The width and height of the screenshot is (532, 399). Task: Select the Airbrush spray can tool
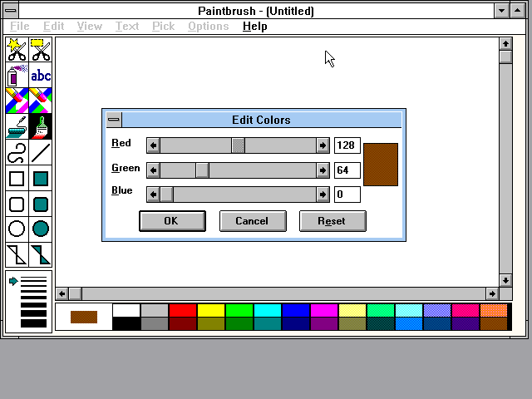tap(17, 76)
